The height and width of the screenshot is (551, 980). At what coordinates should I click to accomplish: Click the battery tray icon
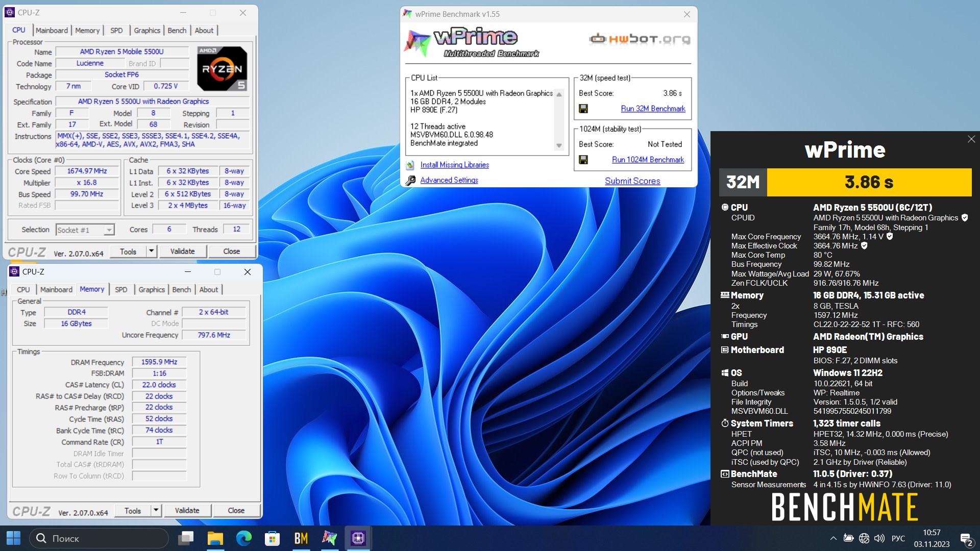pos(848,538)
